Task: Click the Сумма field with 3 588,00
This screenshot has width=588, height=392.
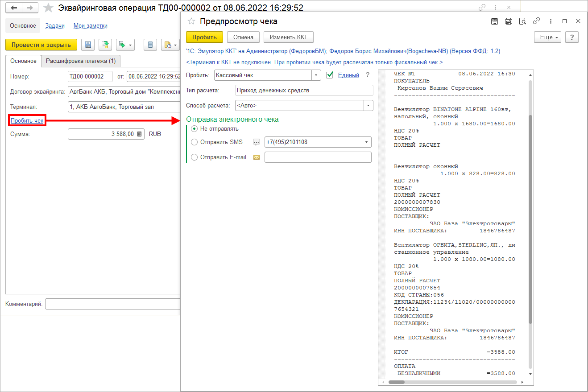Action: point(102,134)
